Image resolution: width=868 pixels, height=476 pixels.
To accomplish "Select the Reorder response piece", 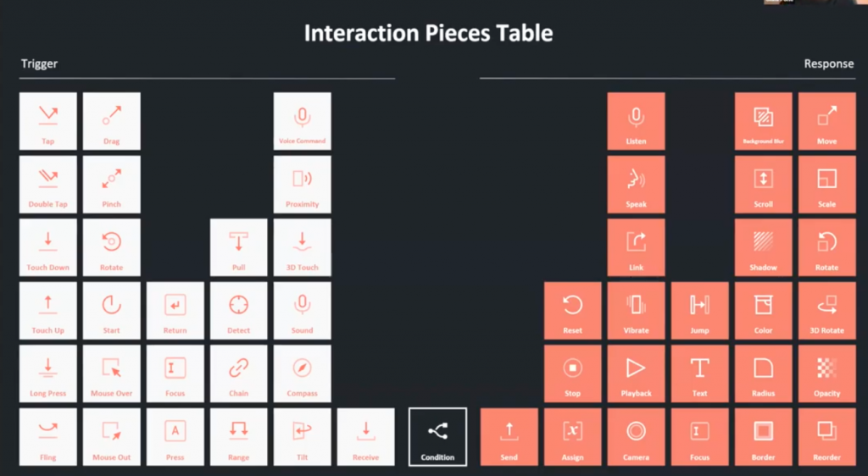I will [827, 437].
